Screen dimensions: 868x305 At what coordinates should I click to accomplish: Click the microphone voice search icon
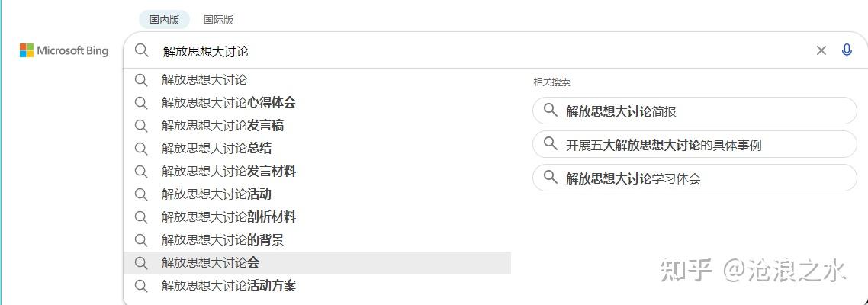[847, 50]
